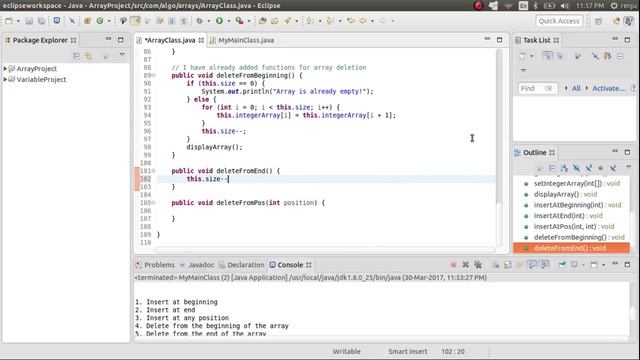
Task: Click Remove Launch in Console toolbar
Action: (465, 265)
